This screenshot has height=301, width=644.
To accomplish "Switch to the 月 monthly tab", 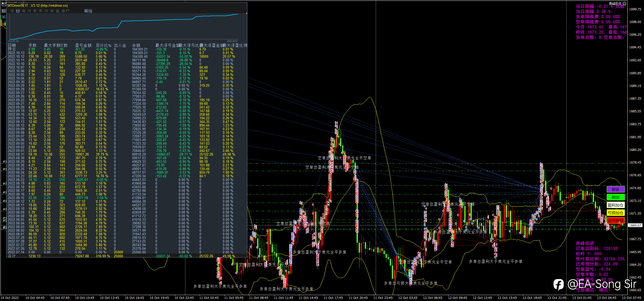I will [29, 11].
